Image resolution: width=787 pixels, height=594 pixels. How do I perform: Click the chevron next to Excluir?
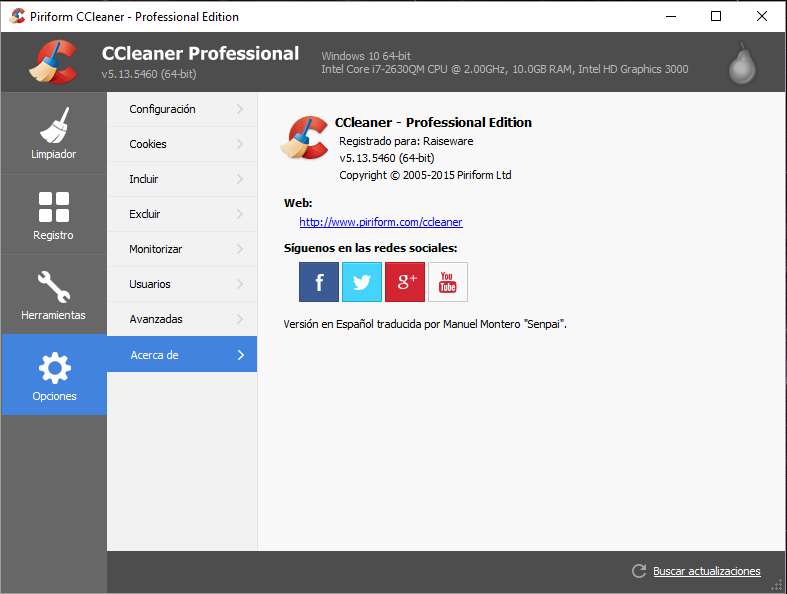(x=240, y=214)
